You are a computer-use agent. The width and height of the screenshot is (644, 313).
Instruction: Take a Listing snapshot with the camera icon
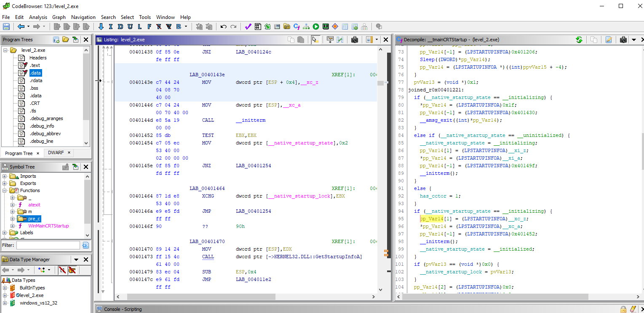tap(355, 40)
